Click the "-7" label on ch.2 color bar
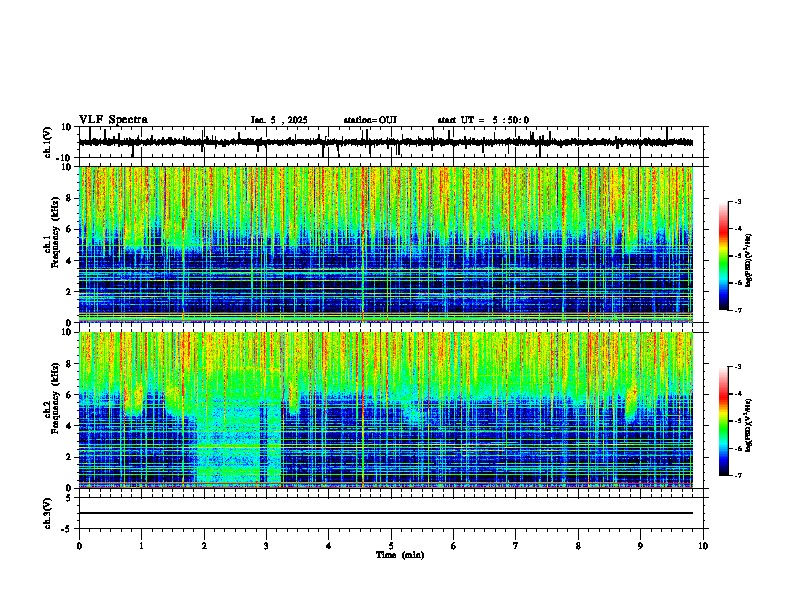Viewport: 792px width, 612px height. point(737,476)
